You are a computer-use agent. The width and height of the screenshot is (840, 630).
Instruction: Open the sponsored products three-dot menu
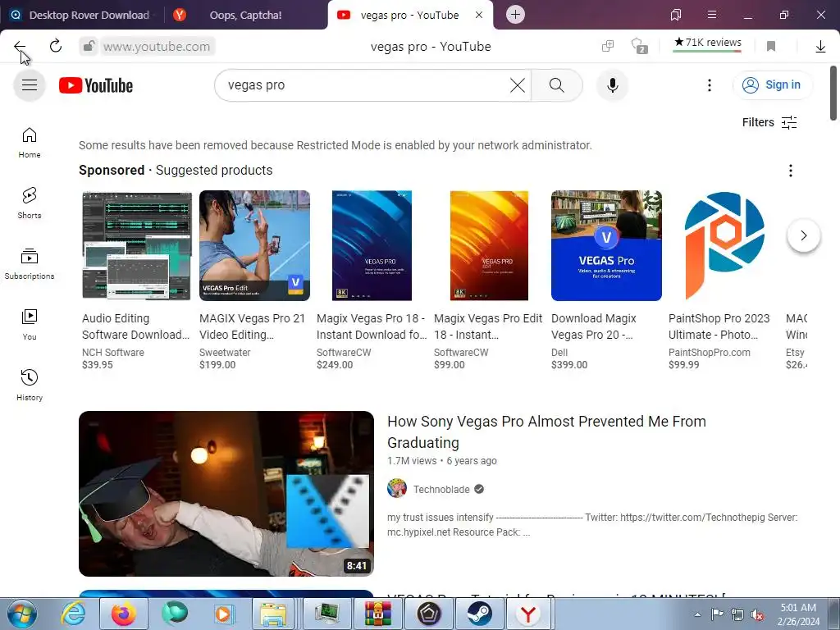tap(790, 171)
